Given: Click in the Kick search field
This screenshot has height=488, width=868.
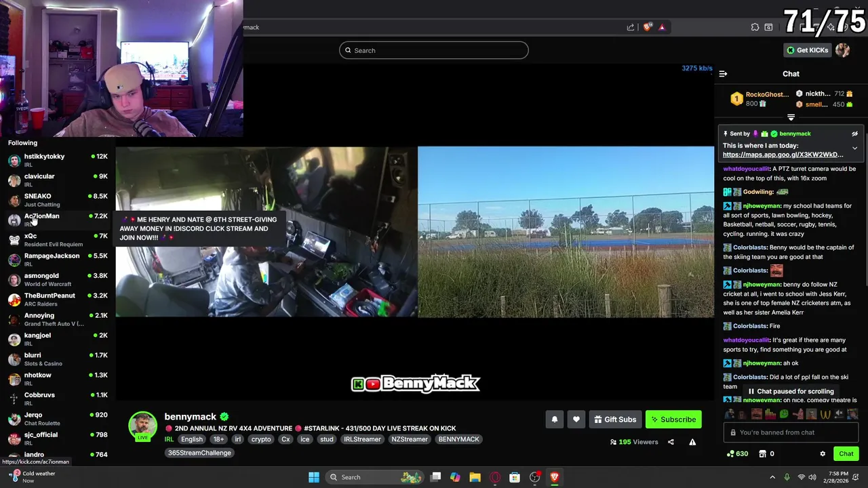Looking at the screenshot, I should [433, 50].
